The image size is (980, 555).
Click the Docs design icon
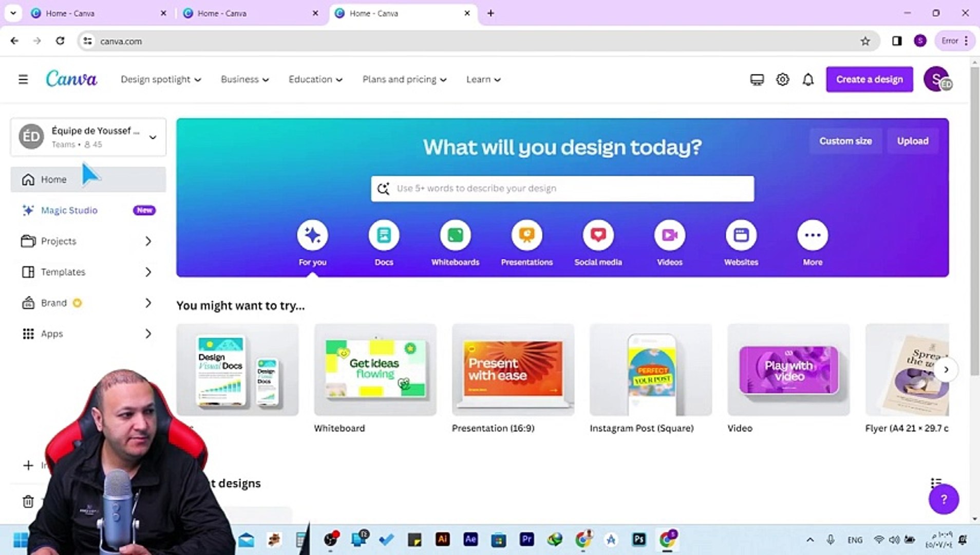(384, 235)
